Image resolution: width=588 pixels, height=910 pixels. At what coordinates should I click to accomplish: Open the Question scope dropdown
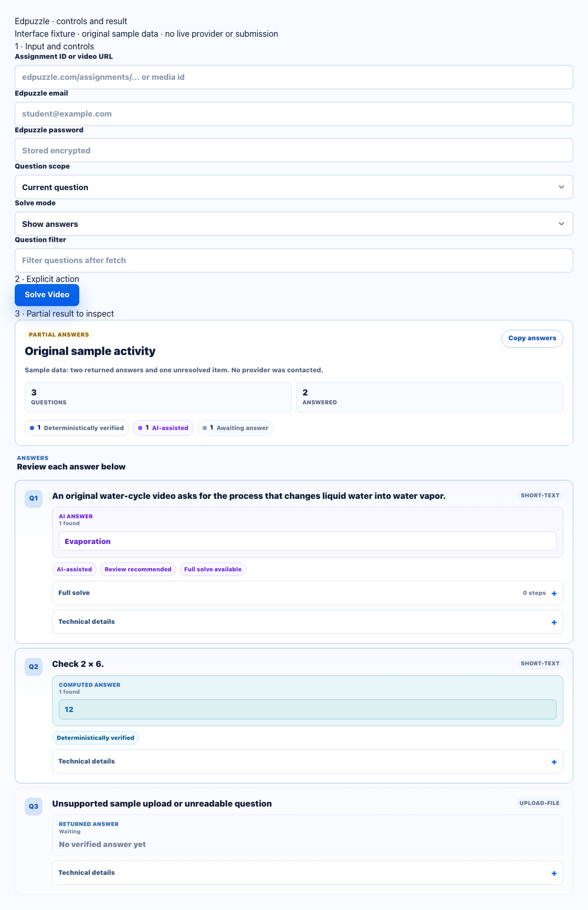tap(293, 187)
